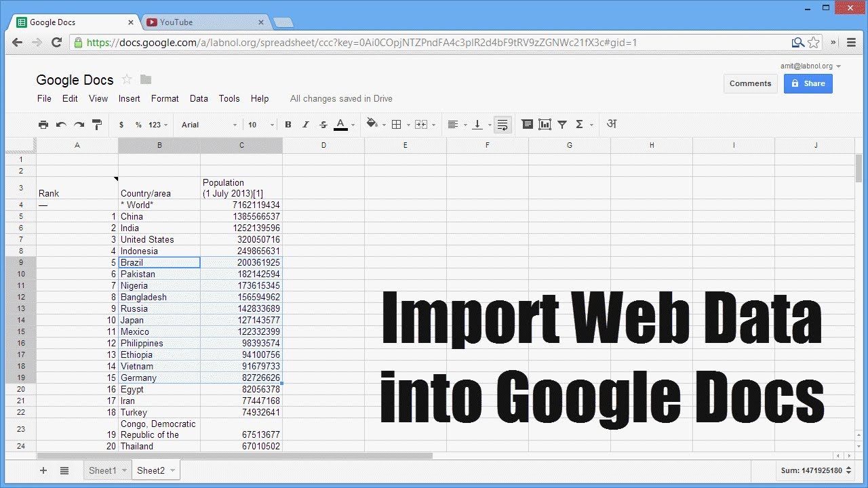Screen dimensions: 868x488
Task: Open the Sheet2 tab dropdown arrow
Action: [x=172, y=470]
